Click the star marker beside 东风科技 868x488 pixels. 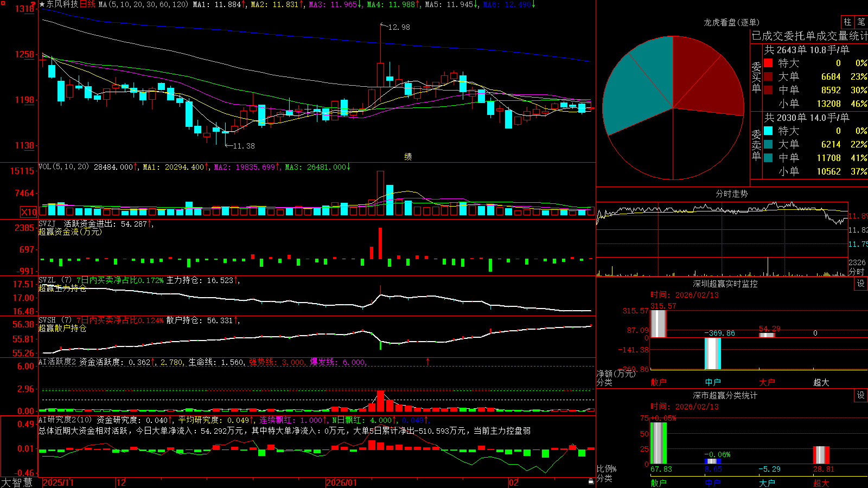point(42,4)
